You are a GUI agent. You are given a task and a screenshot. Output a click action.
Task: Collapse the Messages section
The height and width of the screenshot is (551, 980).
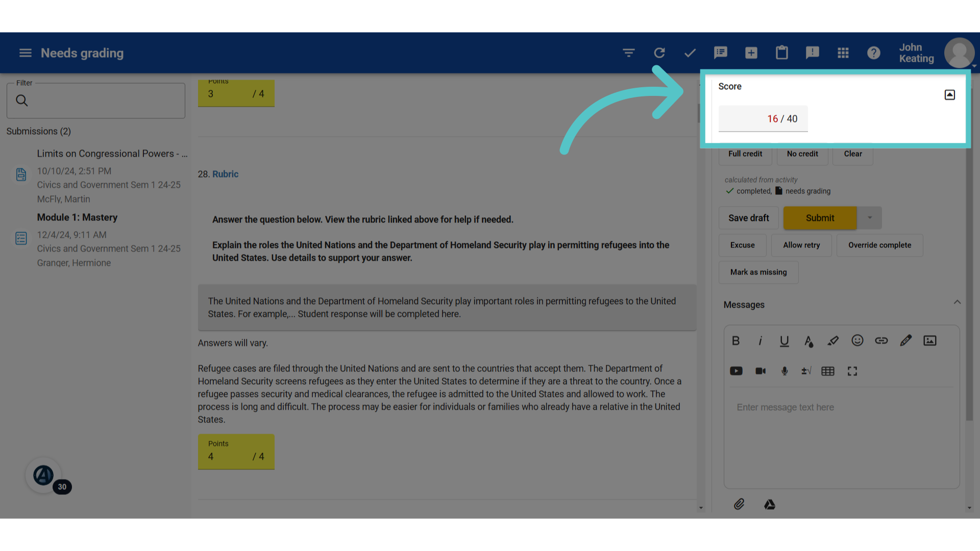pos(957,303)
